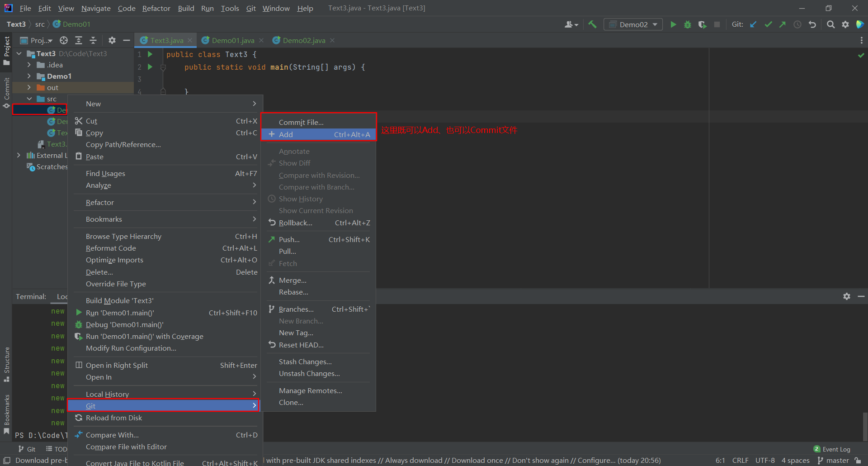
Task: Select Rollback in Git submenu
Action: pyautogui.click(x=319, y=223)
